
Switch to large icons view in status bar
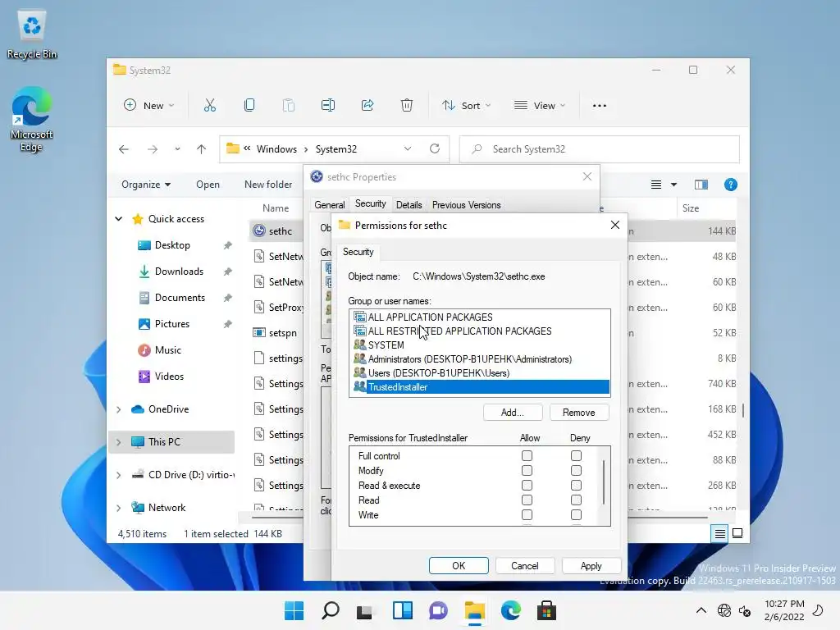click(737, 533)
